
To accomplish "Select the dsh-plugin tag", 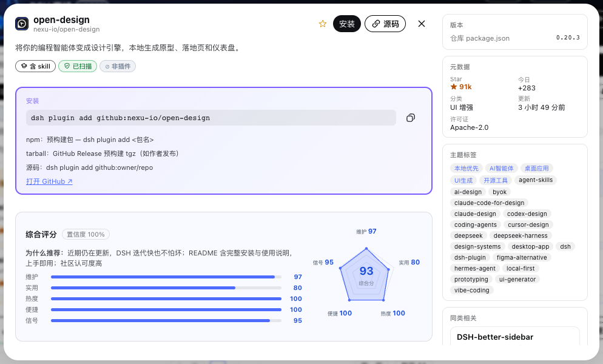I will 470,257.
